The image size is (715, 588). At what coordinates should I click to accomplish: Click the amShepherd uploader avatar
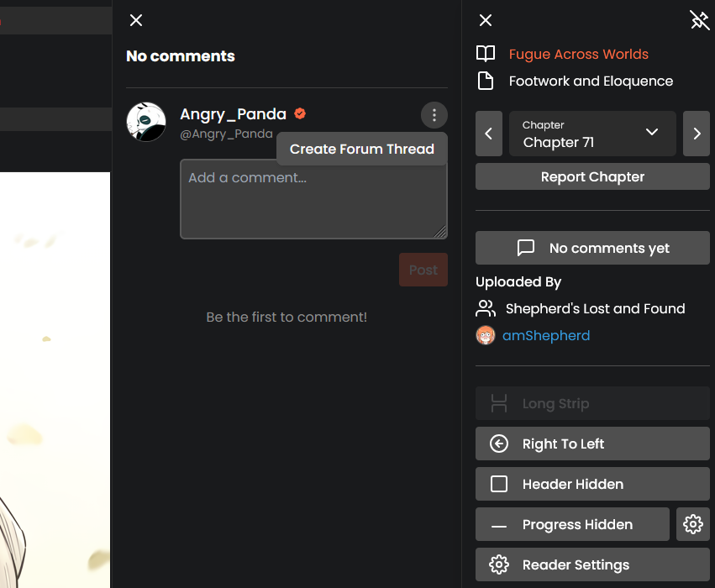486,335
